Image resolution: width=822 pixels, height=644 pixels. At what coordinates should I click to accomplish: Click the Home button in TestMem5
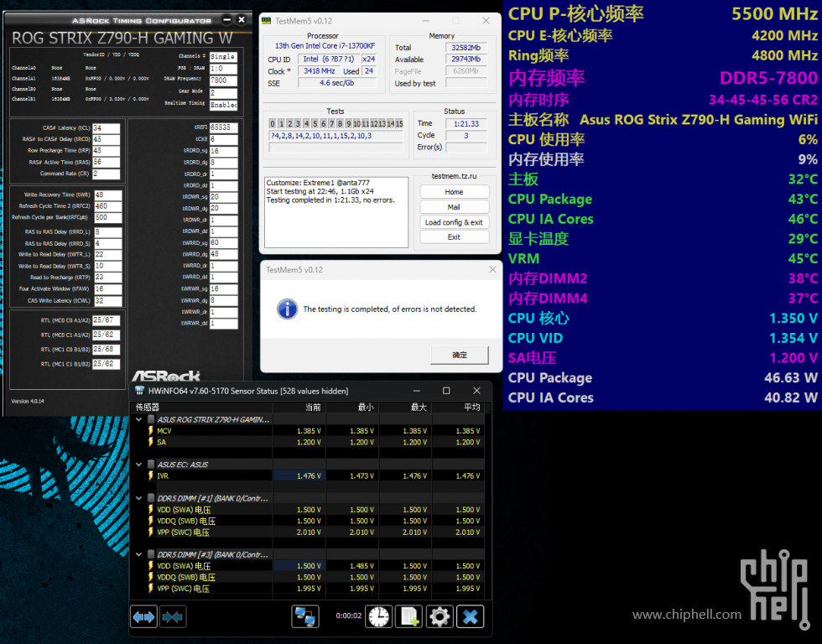[454, 192]
